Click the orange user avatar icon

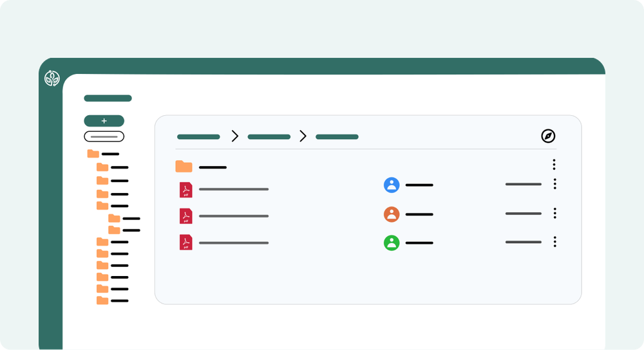click(x=392, y=214)
